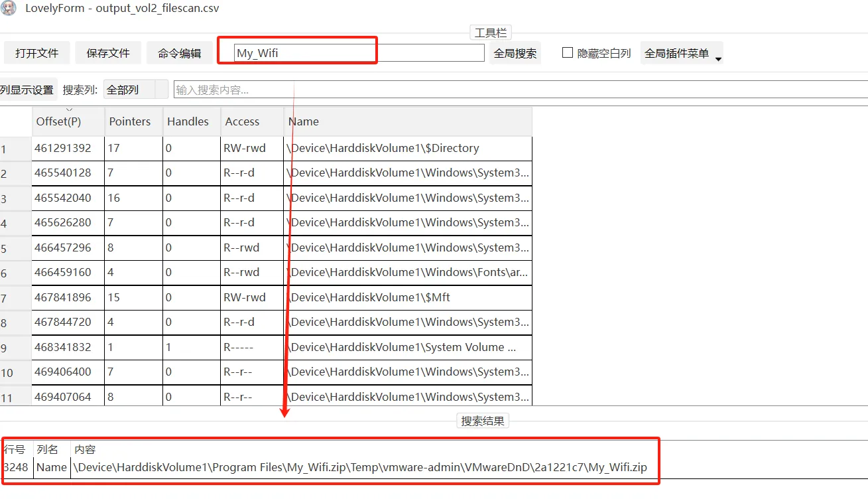Select offset cell 466457296

click(68, 248)
